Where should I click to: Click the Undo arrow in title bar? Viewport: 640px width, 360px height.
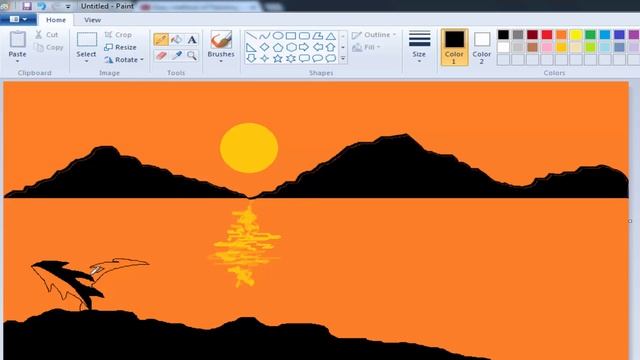pyautogui.click(x=42, y=6)
